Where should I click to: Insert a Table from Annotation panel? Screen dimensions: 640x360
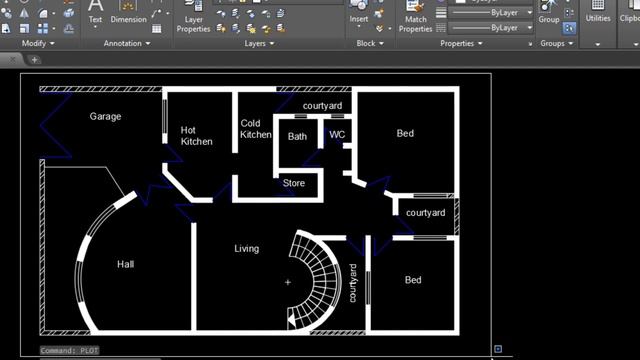156,29
